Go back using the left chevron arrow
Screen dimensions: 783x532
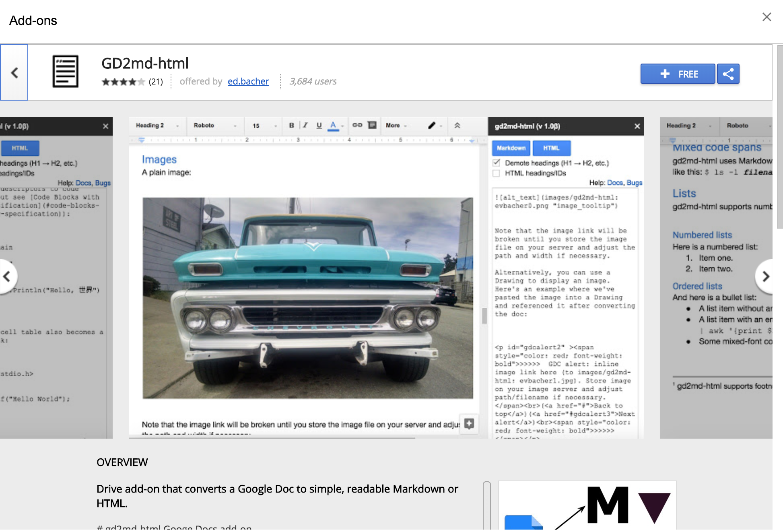14,72
